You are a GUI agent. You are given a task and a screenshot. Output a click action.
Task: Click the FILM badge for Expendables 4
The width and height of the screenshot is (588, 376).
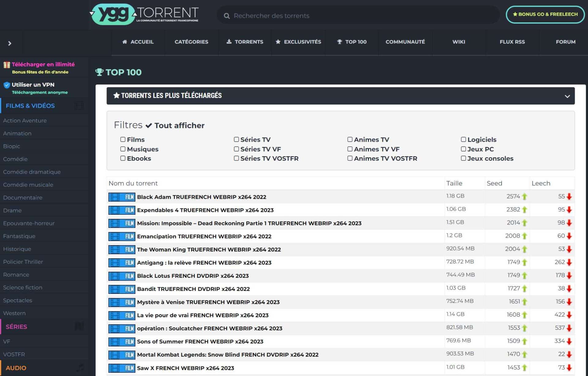[x=122, y=210]
